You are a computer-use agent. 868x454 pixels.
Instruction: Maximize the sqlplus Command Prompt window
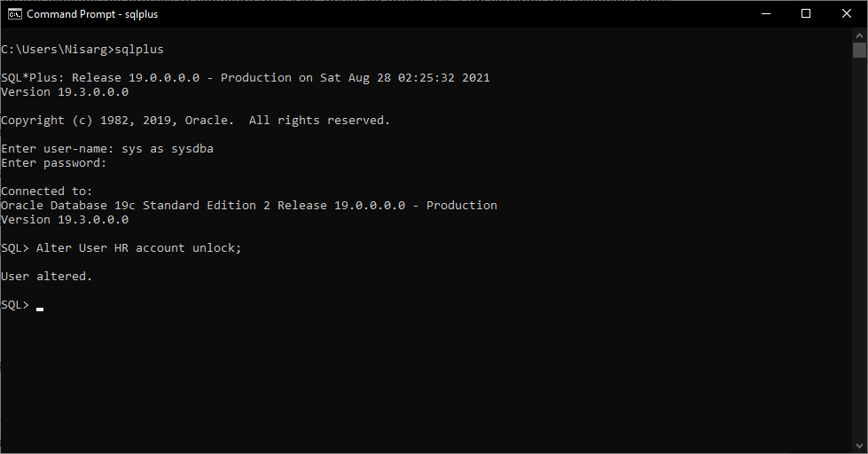coord(806,13)
